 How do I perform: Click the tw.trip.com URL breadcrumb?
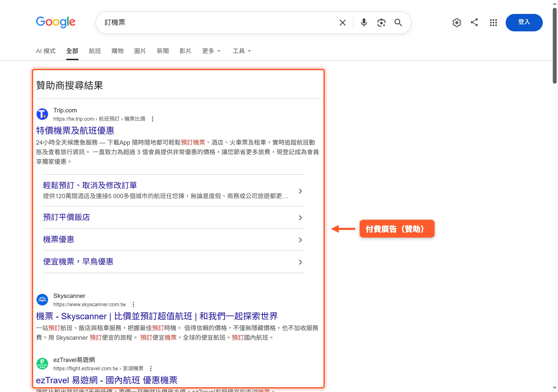pos(99,119)
